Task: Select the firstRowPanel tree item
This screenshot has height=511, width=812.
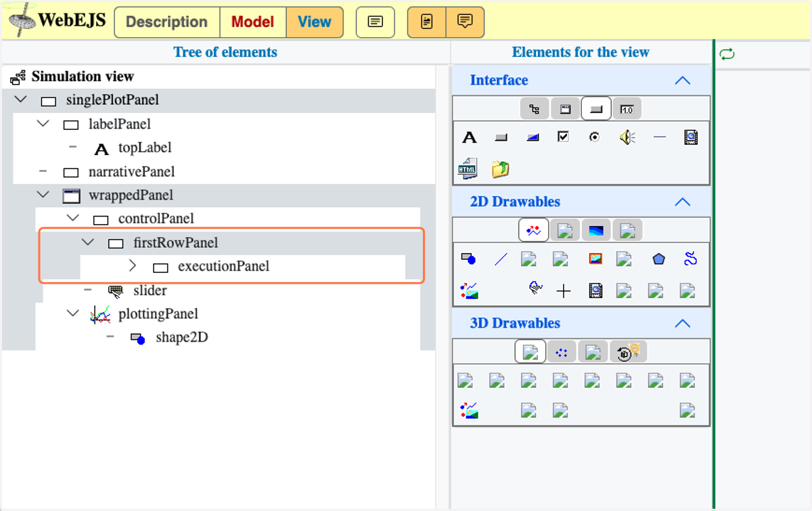Action: (x=176, y=242)
